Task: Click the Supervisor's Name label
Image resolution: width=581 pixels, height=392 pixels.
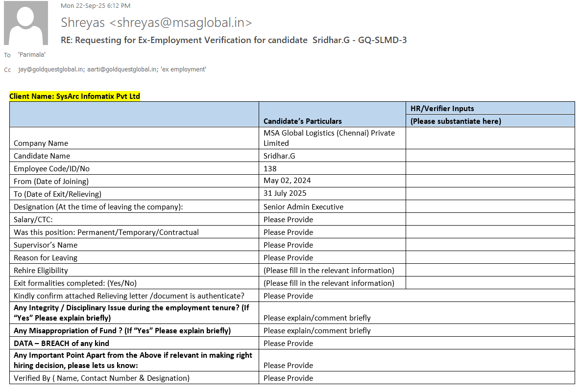Action: tap(46, 245)
